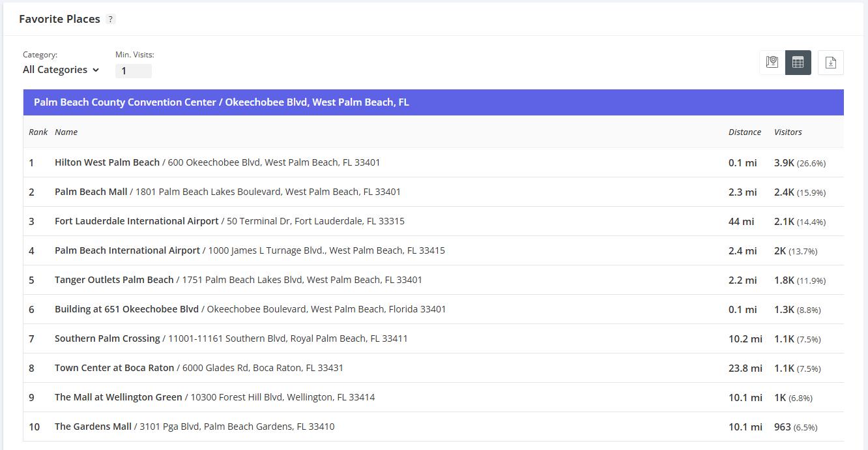Edit the Min. Visits input field
The image size is (868, 450).
(x=134, y=71)
